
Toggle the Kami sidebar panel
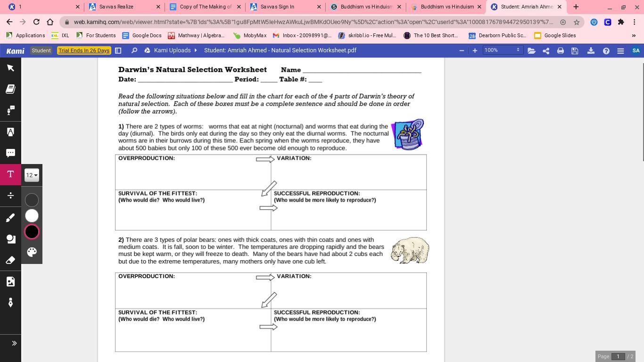click(118, 50)
